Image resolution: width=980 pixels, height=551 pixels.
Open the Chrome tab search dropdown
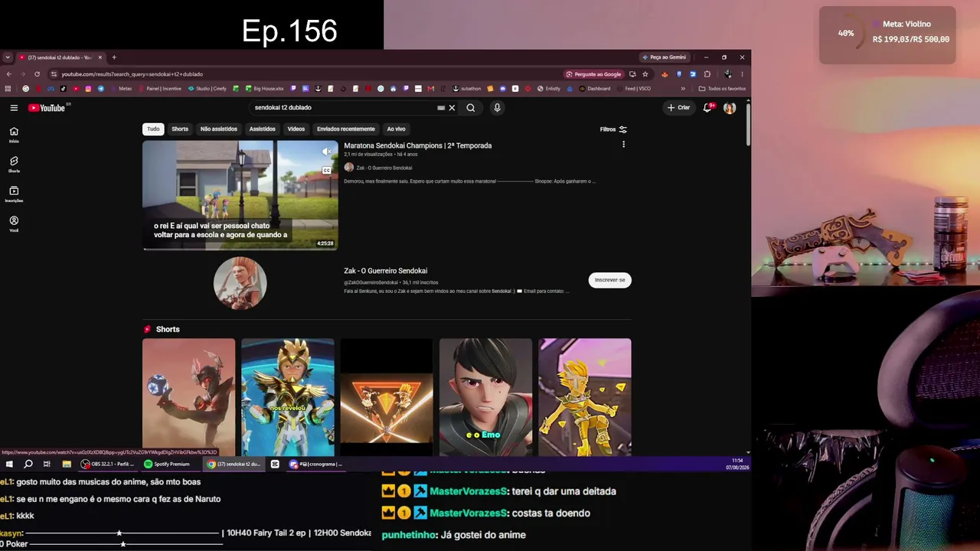(8, 57)
